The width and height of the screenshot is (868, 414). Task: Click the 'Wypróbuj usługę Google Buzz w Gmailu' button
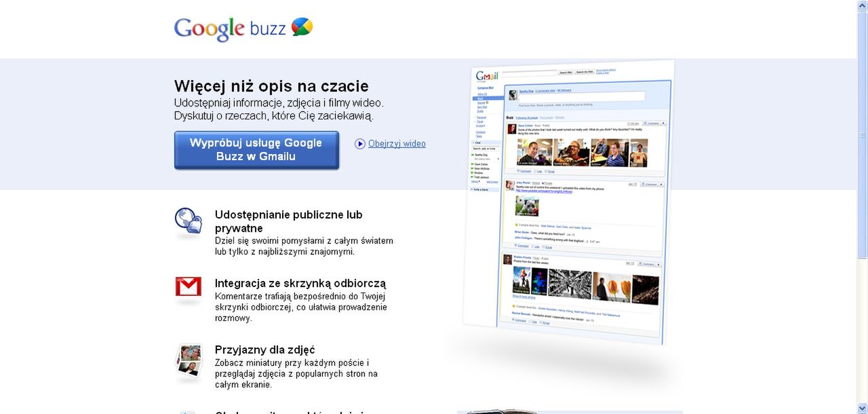tap(256, 150)
